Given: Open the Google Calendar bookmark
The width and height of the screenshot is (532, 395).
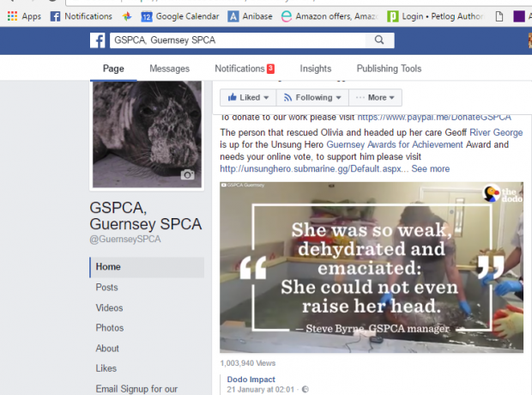Looking at the screenshot, I should pyautogui.click(x=180, y=16).
